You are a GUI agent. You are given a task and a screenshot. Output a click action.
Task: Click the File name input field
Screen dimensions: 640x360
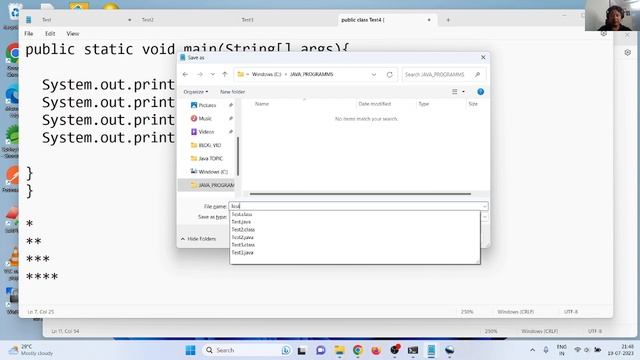355,206
